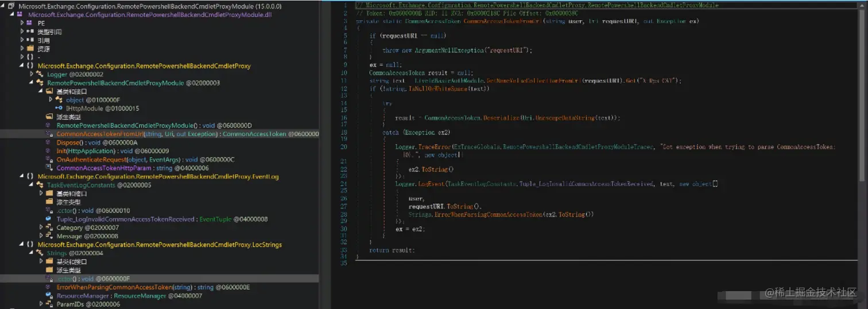Screen dimensions: 868x309
Task: Click the OnAuthenticateRequest method icon
Action: click(x=50, y=159)
